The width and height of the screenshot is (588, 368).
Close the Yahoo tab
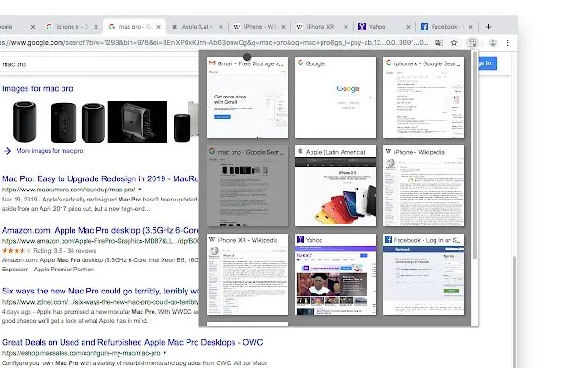coord(408,27)
